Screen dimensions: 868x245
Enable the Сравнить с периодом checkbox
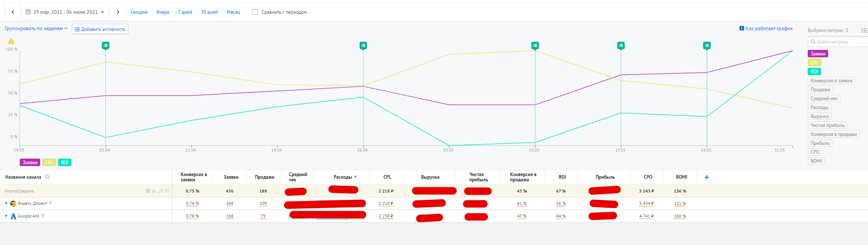255,12
